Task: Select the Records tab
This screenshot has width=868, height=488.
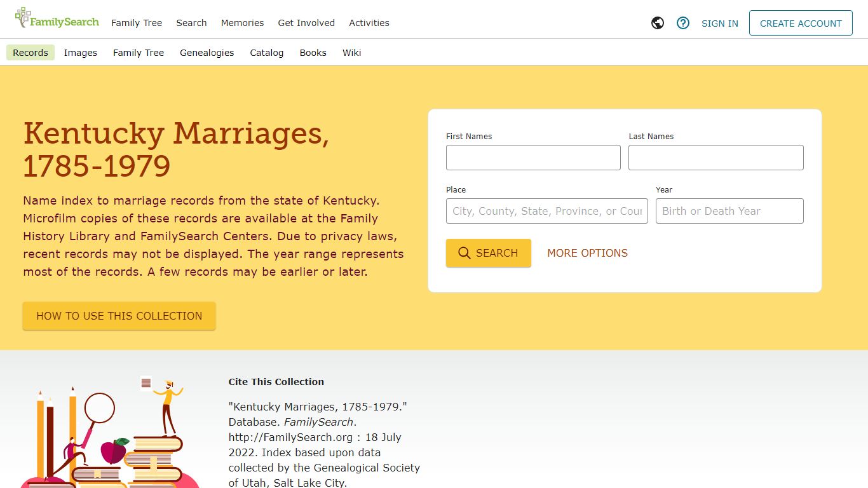Action: [x=31, y=53]
